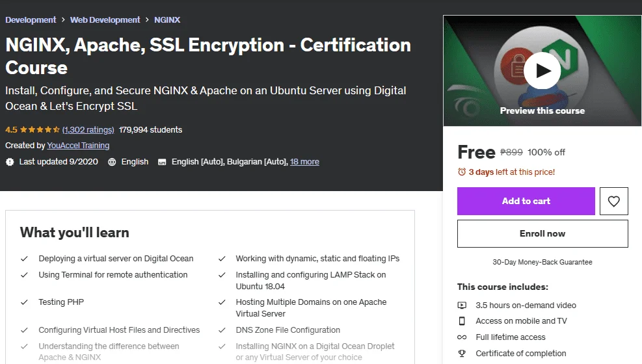The height and width of the screenshot is (364, 642).
Task: Open the NGINX breadcrumb topic
Action: pos(167,19)
